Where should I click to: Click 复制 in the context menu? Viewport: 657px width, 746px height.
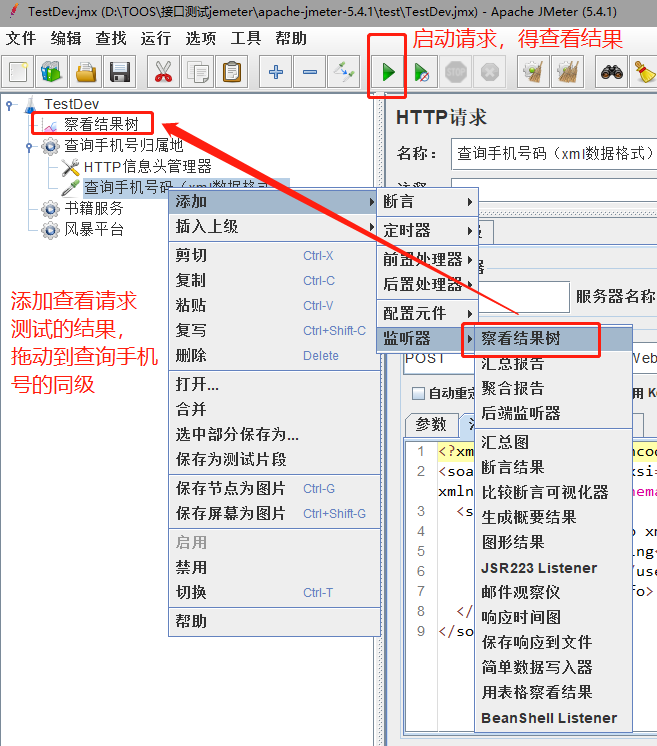tap(274, 281)
